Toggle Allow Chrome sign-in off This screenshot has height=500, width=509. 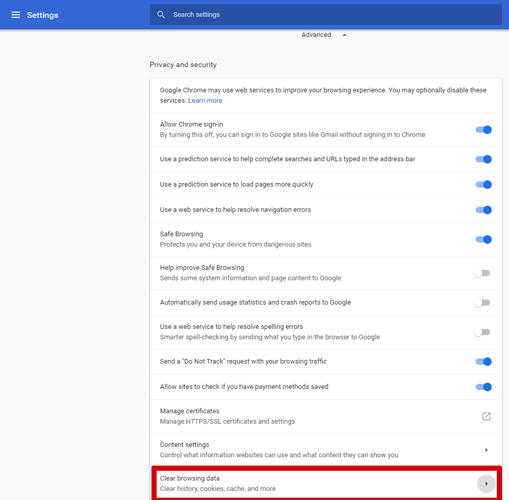[x=484, y=130]
